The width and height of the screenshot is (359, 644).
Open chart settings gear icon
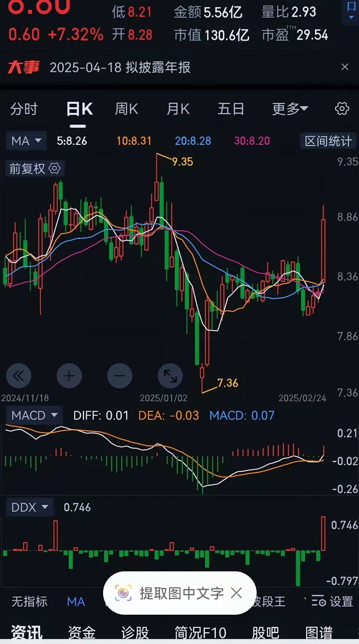[x=342, y=109]
